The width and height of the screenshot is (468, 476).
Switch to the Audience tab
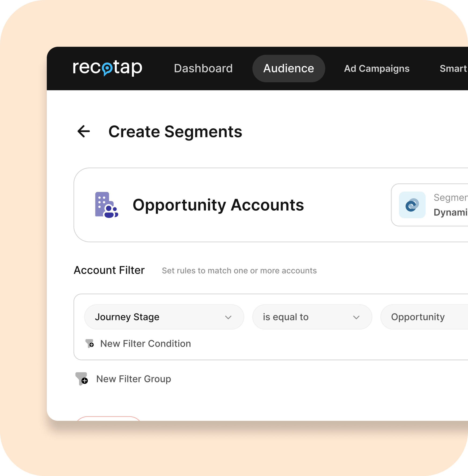click(288, 69)
